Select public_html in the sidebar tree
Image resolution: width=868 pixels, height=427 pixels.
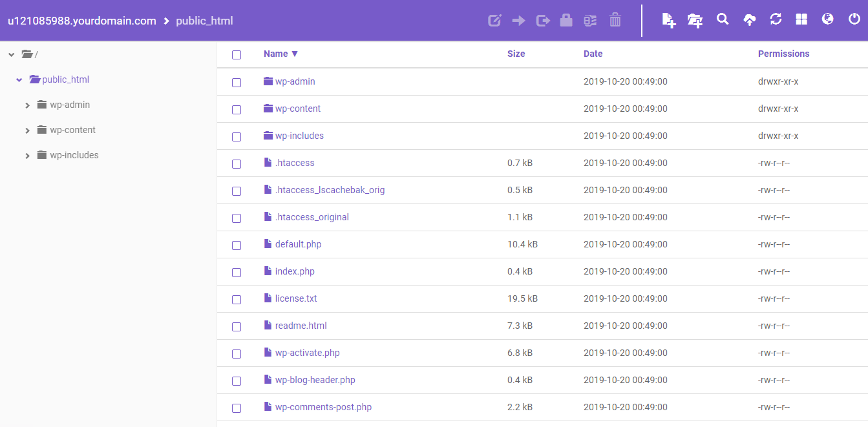click(65, 79)
